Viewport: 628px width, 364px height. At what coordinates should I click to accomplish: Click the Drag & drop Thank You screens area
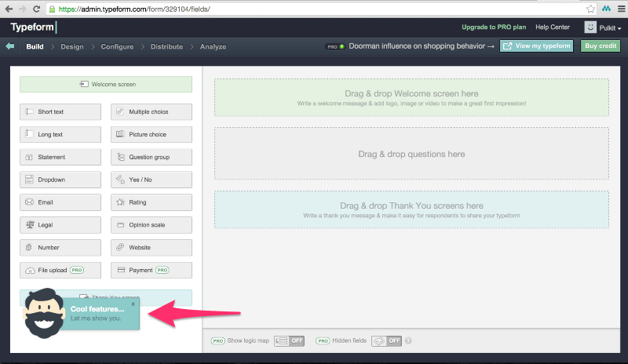click(411, 209)
